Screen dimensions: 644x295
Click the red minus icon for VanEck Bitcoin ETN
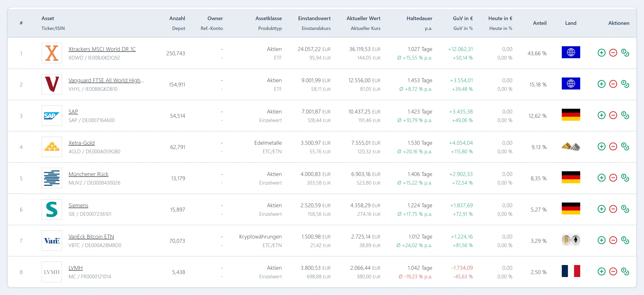tap(613, 240)
